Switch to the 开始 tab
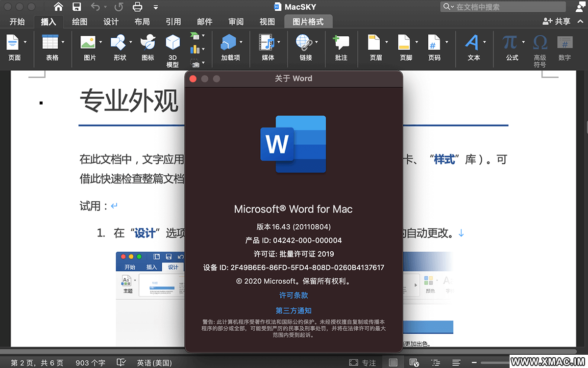The height and width of the screenshot is (368, 588). click(17, 22)
